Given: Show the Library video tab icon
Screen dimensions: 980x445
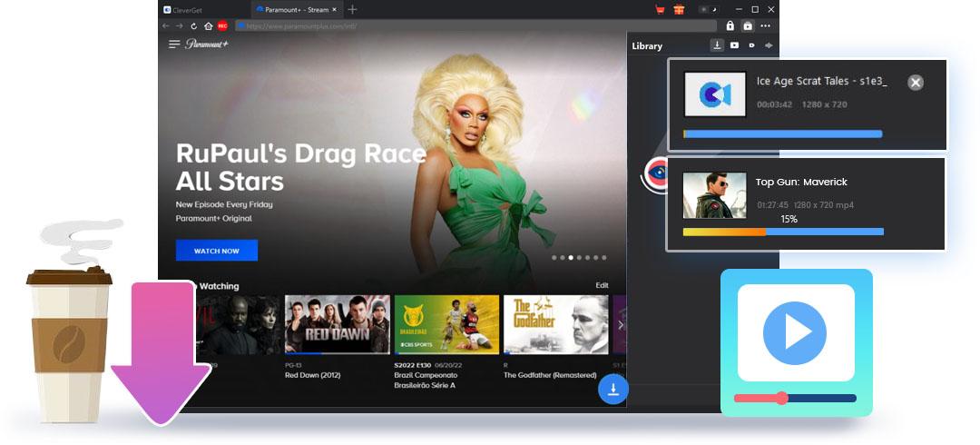Looking at the screenshot, I should pos(734,45).
